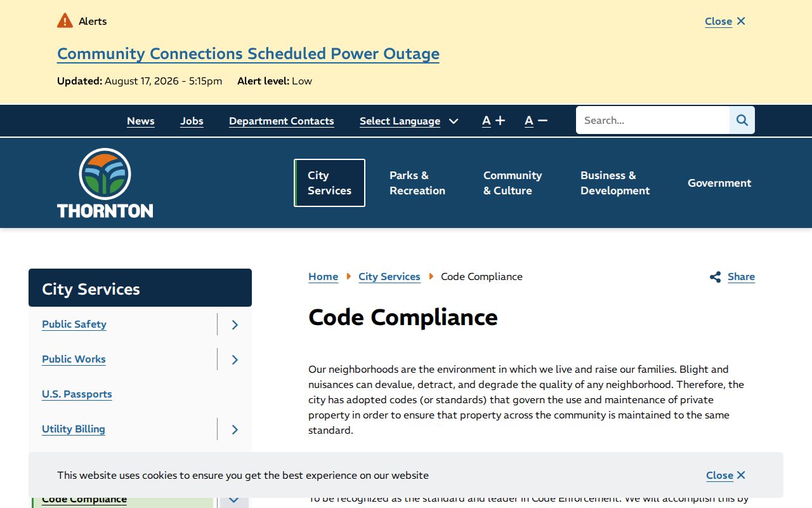Image resolution: width=812 pixels, height=508 pixels.
Task: Open Public Works in the sidebar
Action: click(74, 359)
